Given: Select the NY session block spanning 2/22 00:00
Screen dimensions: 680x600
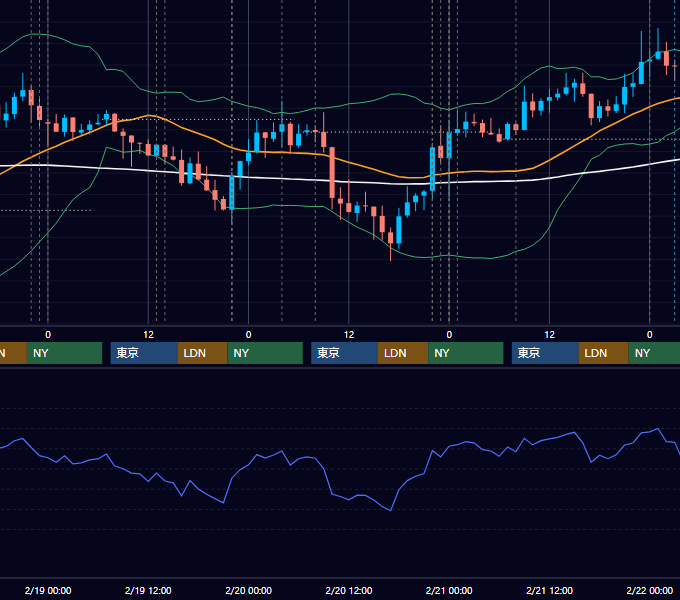Looking at the screenshot, I should pos(654,353).
